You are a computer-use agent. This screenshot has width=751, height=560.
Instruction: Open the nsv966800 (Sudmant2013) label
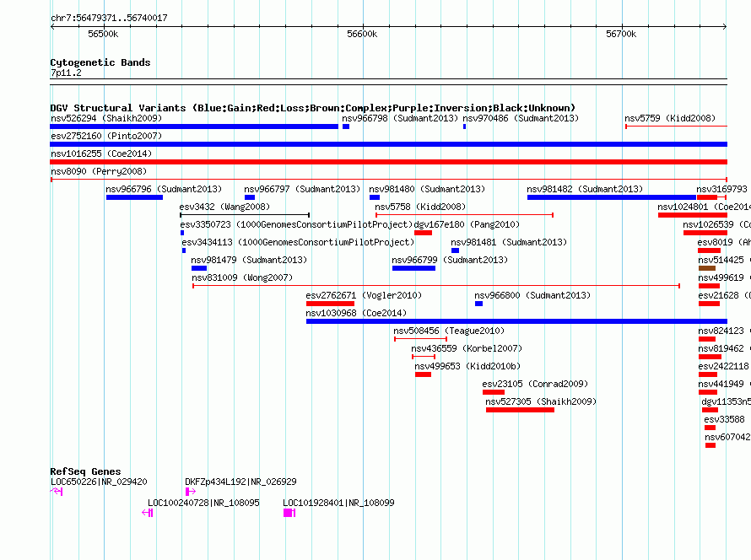[x=532, y=295]
